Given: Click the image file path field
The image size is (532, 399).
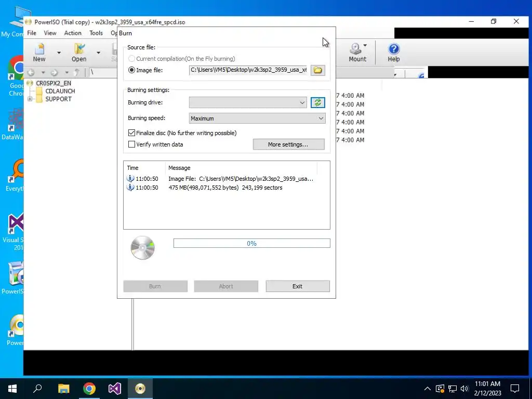Looking at the screenshot, I should pos(248,70).
